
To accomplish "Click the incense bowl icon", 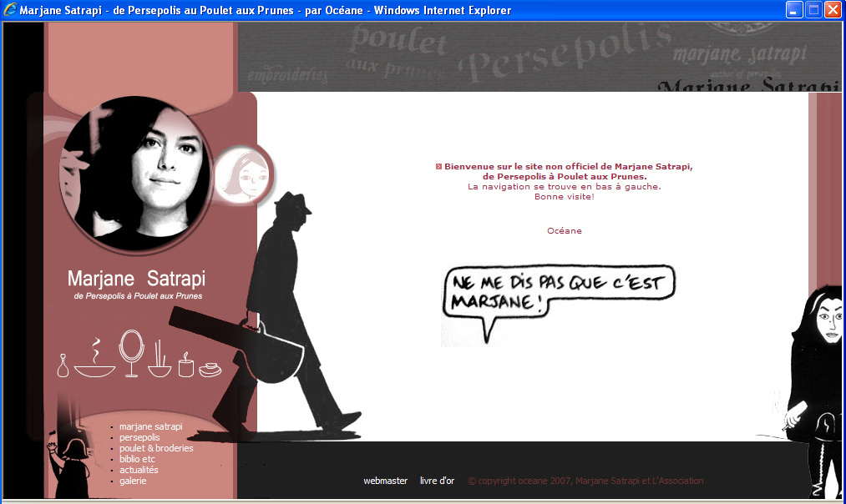I will (x=160, y=359).
